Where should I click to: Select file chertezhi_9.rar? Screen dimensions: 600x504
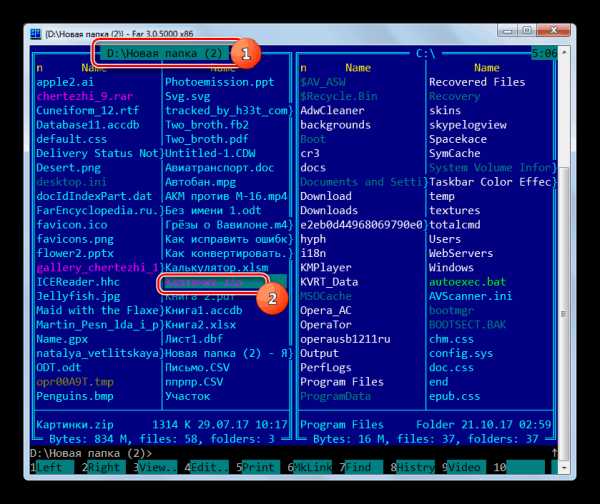point(85,96)
